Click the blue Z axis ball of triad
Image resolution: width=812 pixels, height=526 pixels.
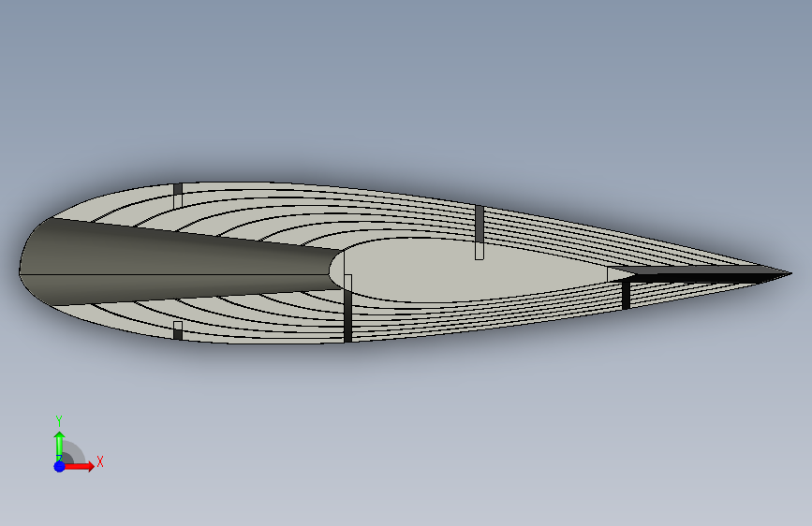(60, 466)
